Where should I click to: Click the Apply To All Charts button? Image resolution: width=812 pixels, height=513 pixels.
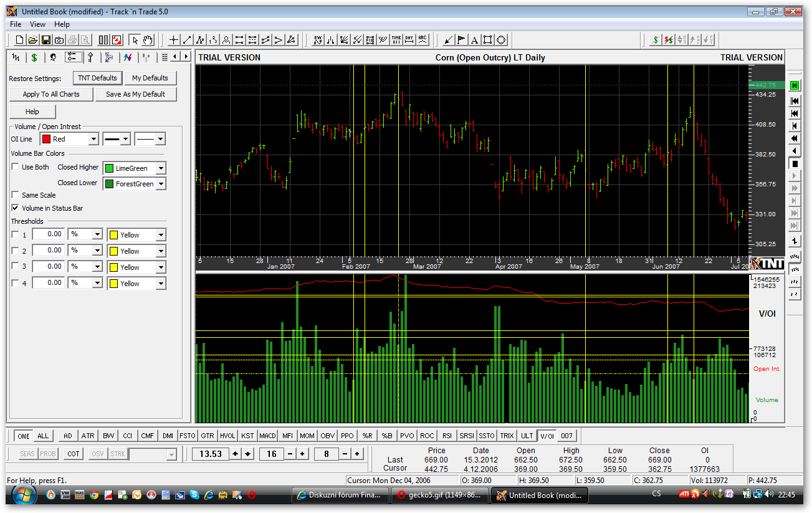tap(51, 94)
